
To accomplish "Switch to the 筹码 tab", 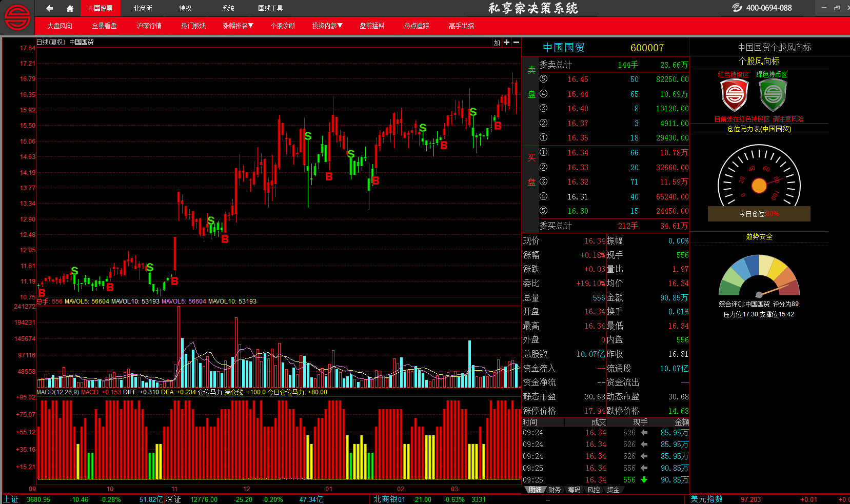I will point(574,490).
